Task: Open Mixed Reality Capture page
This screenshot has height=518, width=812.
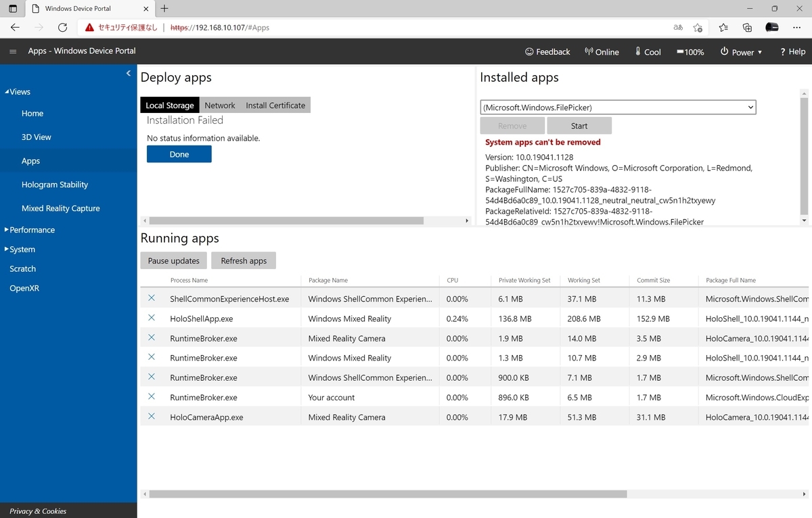Action: point(61,208)
